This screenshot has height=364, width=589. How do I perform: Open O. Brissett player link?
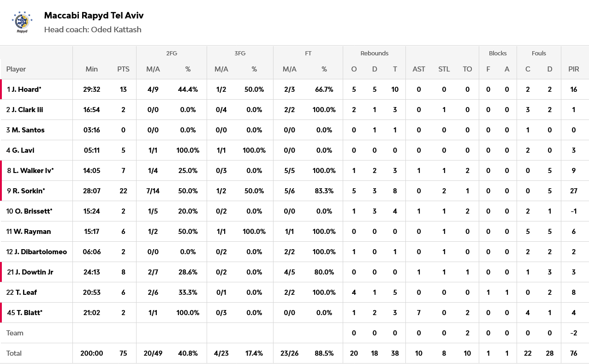(33, 211)
